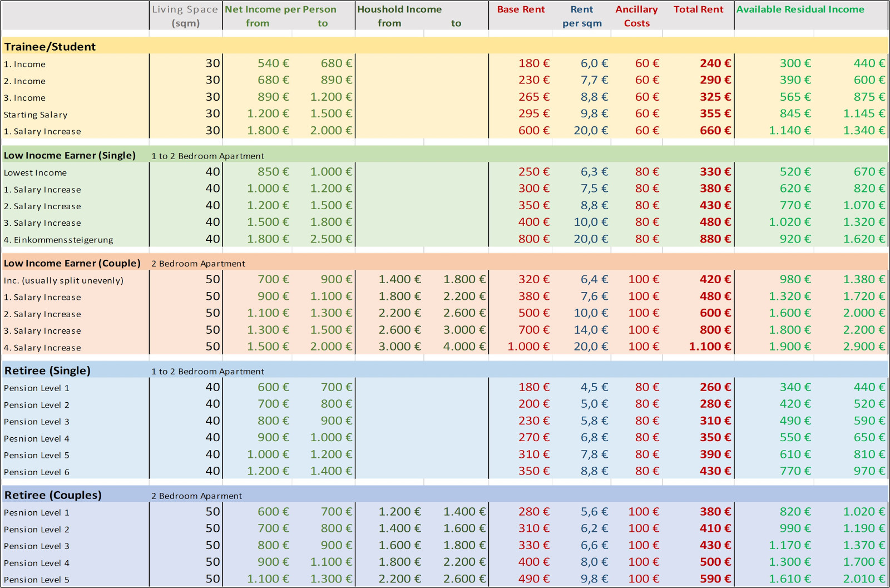Select the 'Pesnion Level 1' row label
This screenshot has height=588, width=890.
[x=37, y=513]
